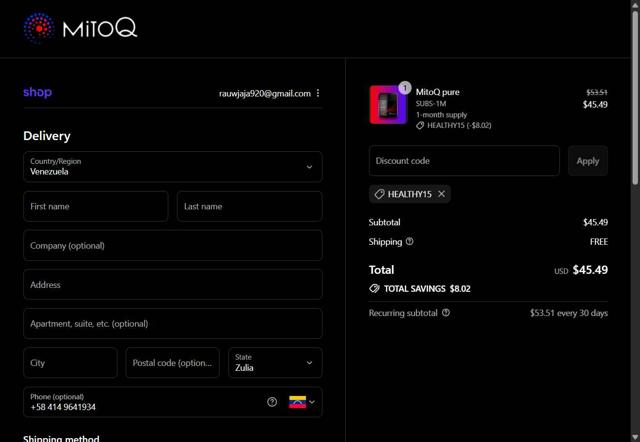Remove HEALTHY15 discount with the X icon
This screenshot has height=442, width=640.
pyautogui.click(x=442, y=194)
